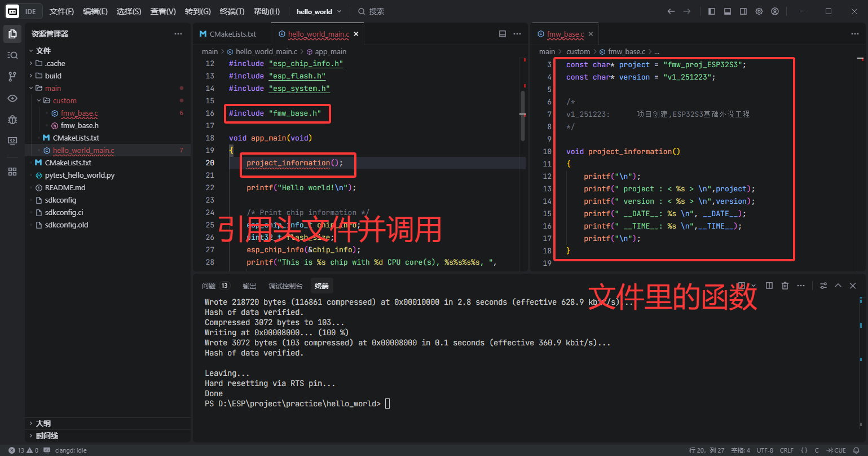Click the UTF-8 encoding indicator
868x456 pixels.
point(765,450)
